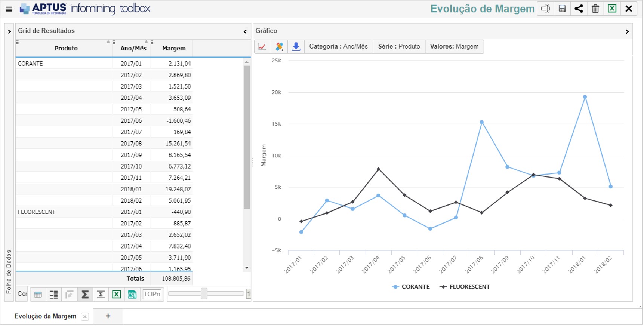644x326 pixels.
Task: Export grid results as CSV
Action: [132, 295]
